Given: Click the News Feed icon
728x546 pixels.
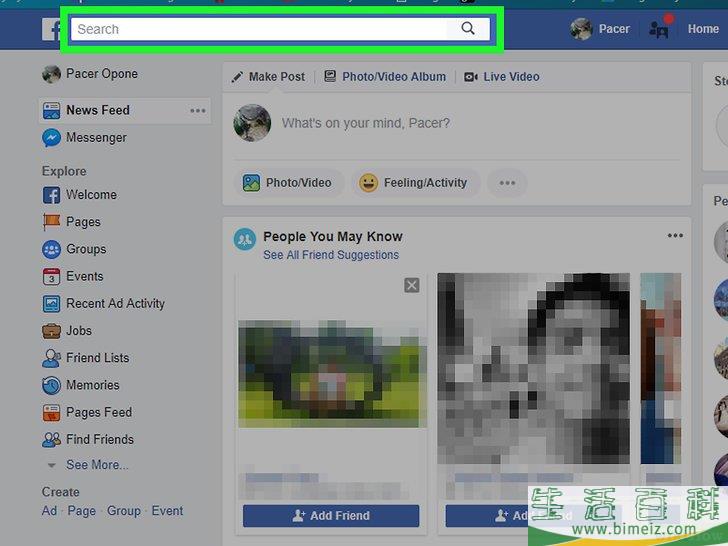Looking at the screenshot, I should pos(51,111).
